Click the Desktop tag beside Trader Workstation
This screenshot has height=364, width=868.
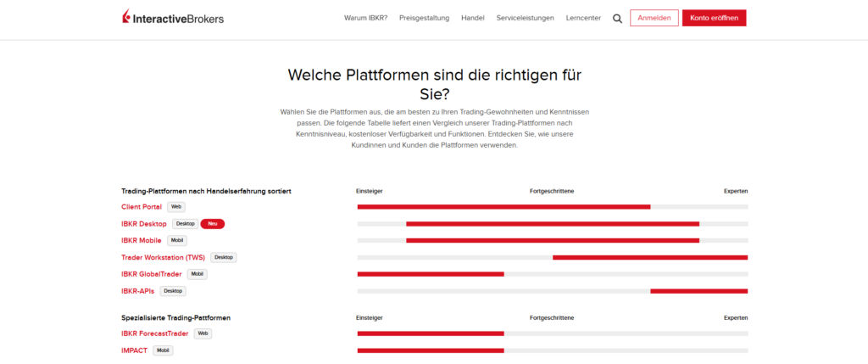(x=224, y=258)
